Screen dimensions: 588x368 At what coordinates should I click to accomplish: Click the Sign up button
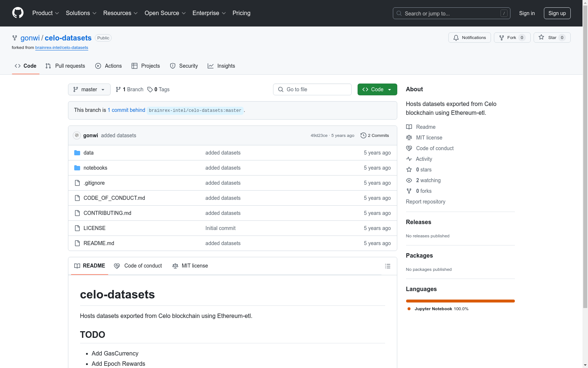557,13
